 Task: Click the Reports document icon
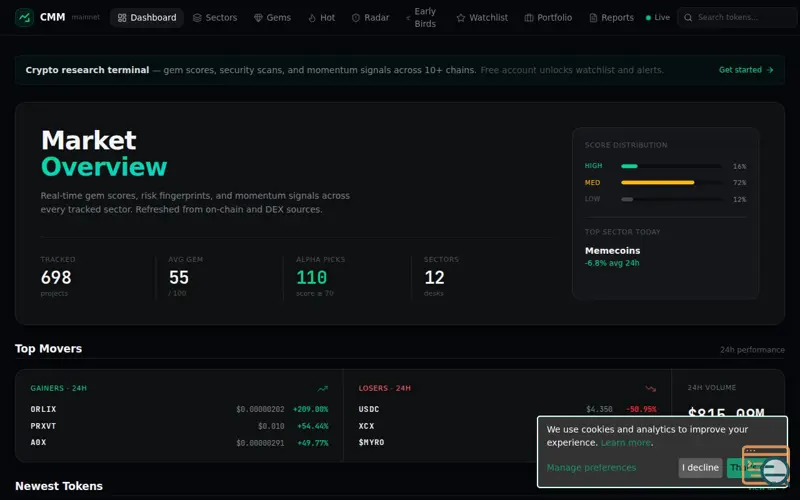[593, 18]
